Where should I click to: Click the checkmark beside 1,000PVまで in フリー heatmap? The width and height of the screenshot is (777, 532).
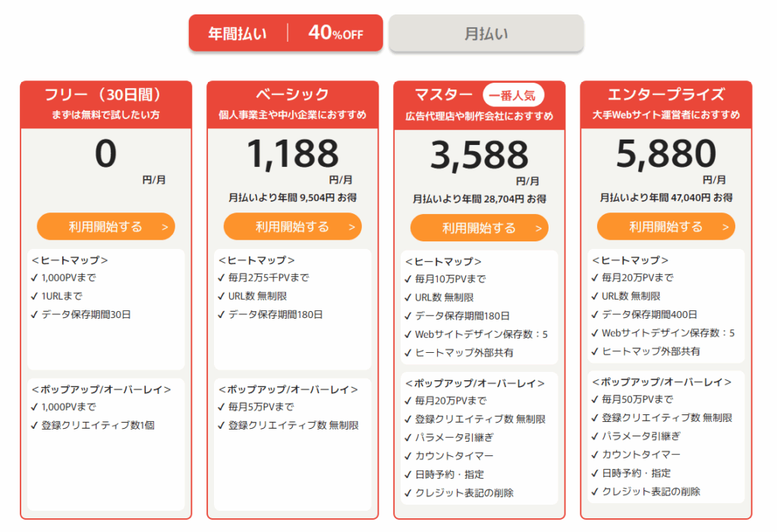34,278
